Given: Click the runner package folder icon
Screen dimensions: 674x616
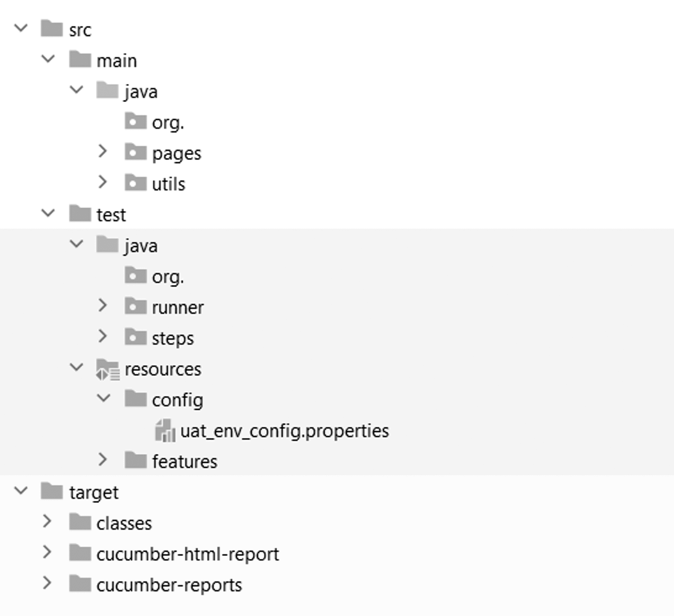Looking at the screenshot, I should 136,306.
